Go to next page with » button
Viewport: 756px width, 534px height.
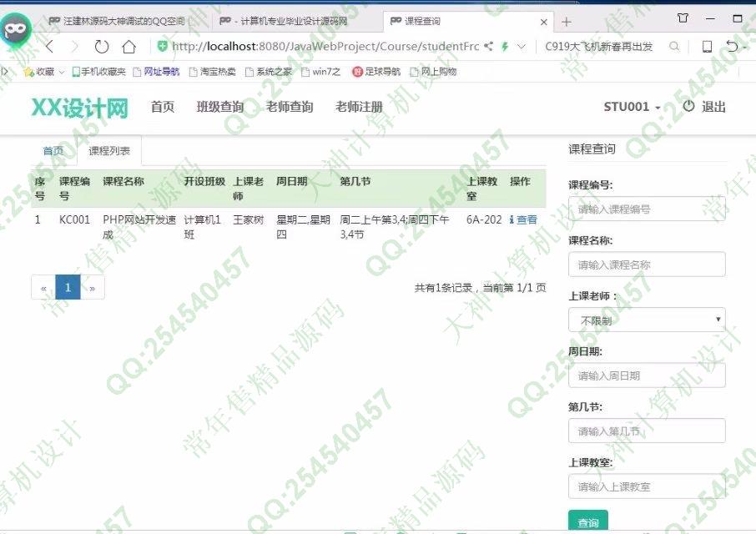(x=92, y=288)
